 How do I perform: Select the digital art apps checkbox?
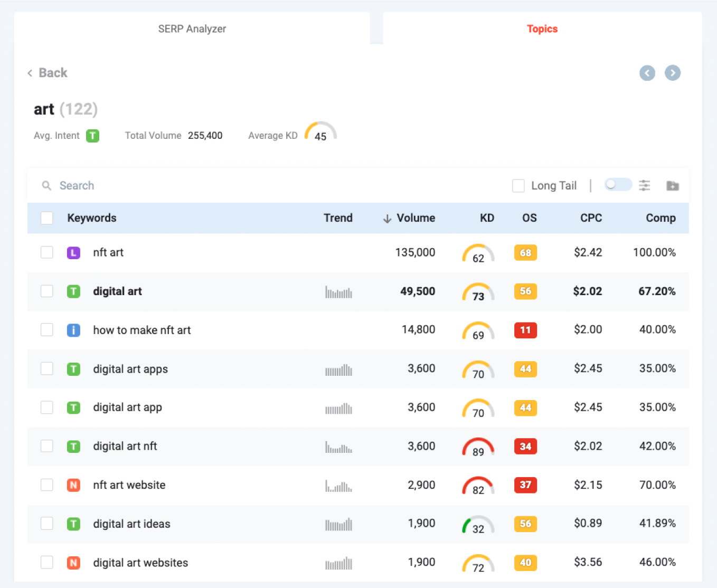[x=47, y=368]
